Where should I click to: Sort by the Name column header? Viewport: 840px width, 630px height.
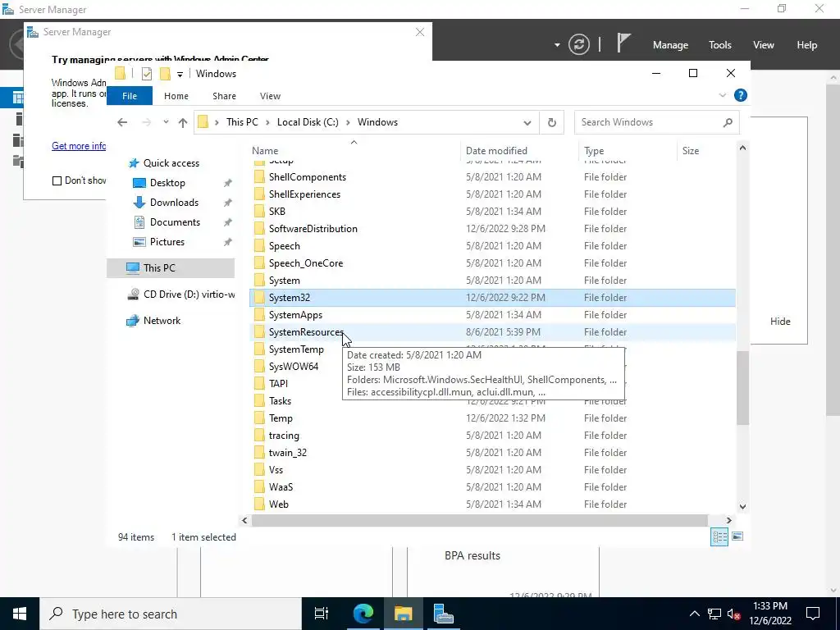(x=354, y=151)
